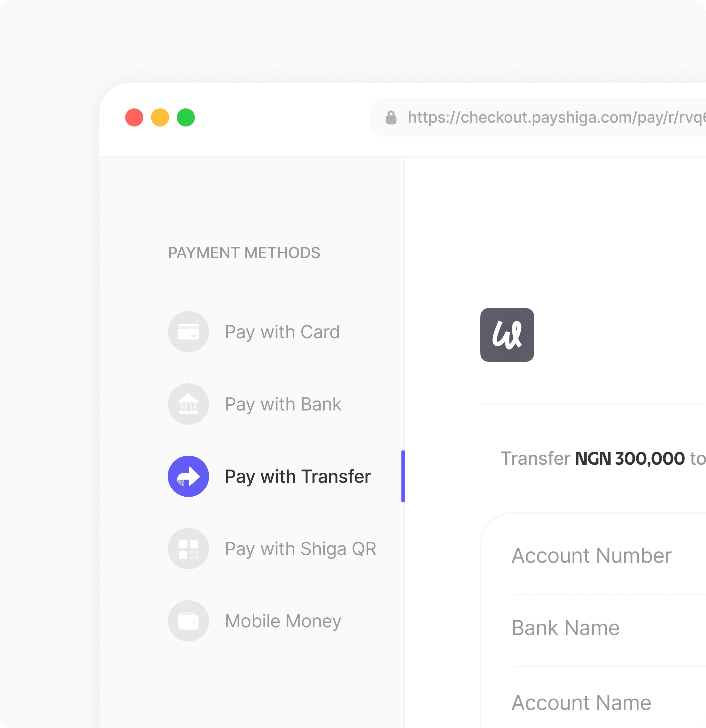Click the bank building icon for Pay with Bank
The image size is (706, 728).
(x=188, y=404)
